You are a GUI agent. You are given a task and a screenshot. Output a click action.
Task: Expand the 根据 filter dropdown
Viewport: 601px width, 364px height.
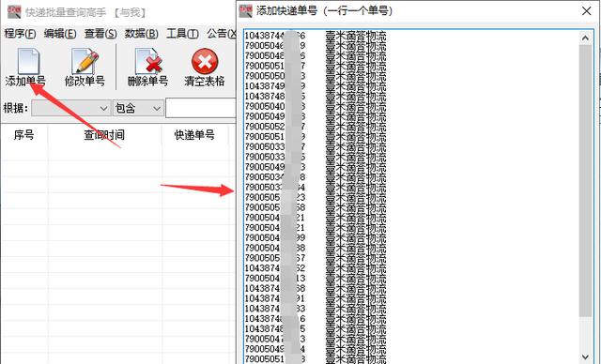point(71,108)
